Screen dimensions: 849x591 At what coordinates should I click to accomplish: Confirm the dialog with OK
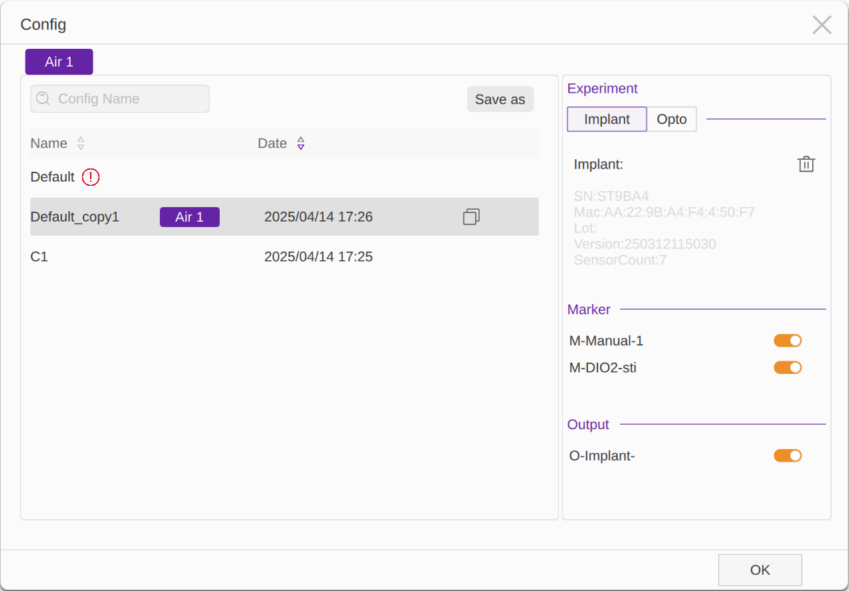pyautogui.click(x=760, y=570)
